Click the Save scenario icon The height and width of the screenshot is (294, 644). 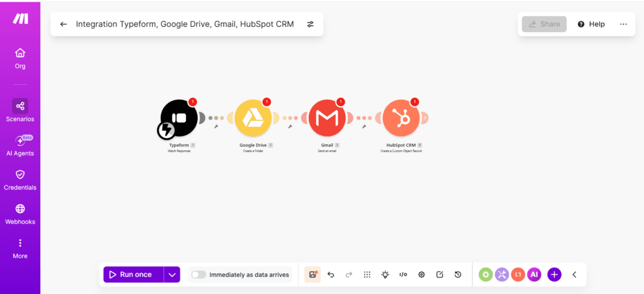click(313, 275)
